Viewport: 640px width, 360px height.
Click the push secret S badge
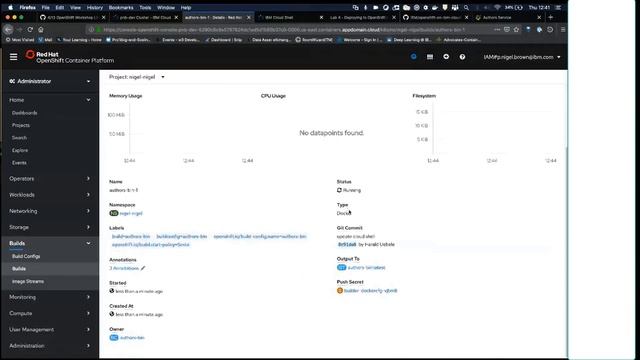coord(340,291)
